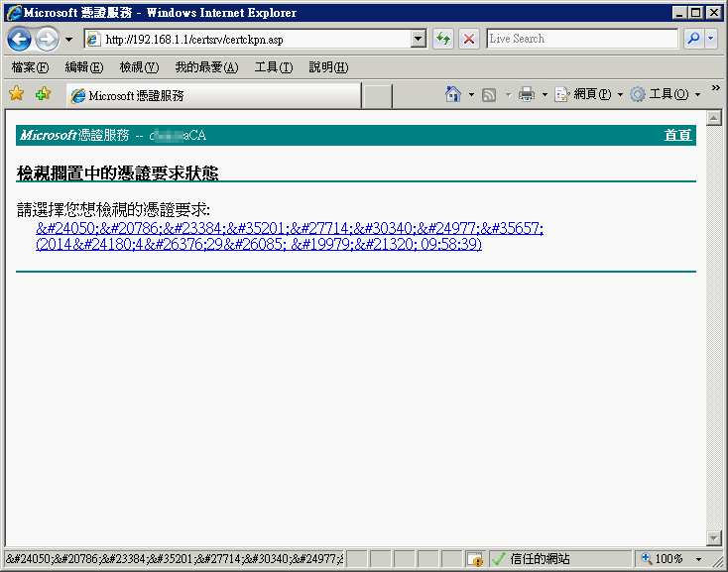The width and height of the screenshot is (728, 572).
Task: Click the Back navigation arrow button
Action: pos(20,39)
